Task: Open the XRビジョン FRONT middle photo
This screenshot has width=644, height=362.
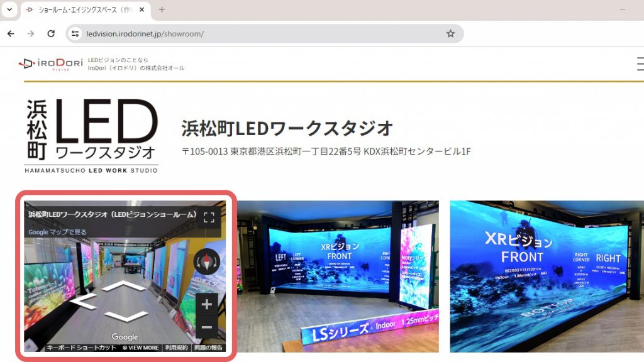Action: click(338, 277)
